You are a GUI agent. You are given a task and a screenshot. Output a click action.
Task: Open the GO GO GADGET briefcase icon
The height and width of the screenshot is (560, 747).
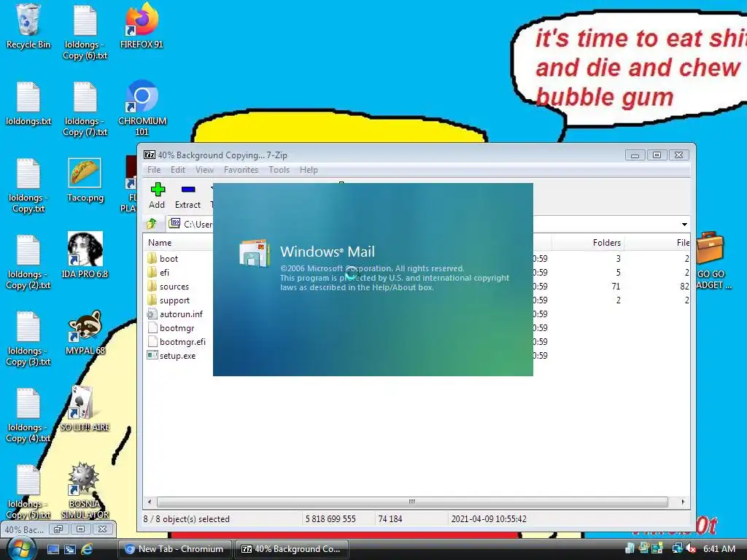click(x=711, y=261)
